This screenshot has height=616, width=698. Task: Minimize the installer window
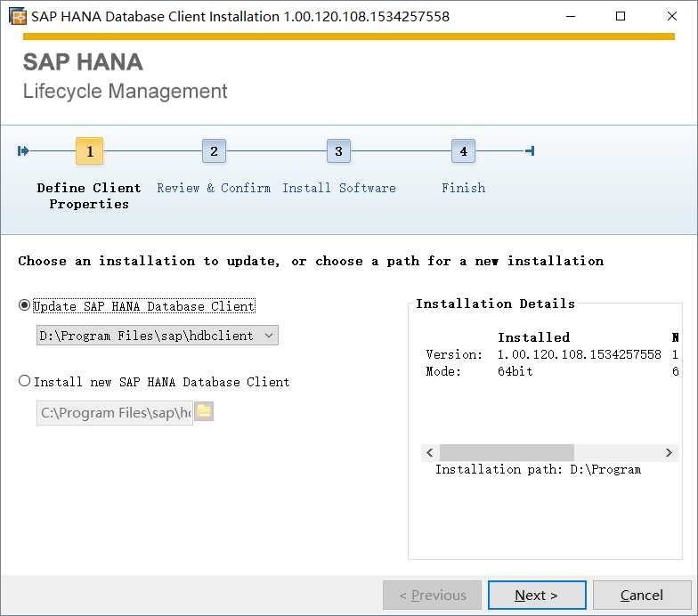tap(571, 16)
